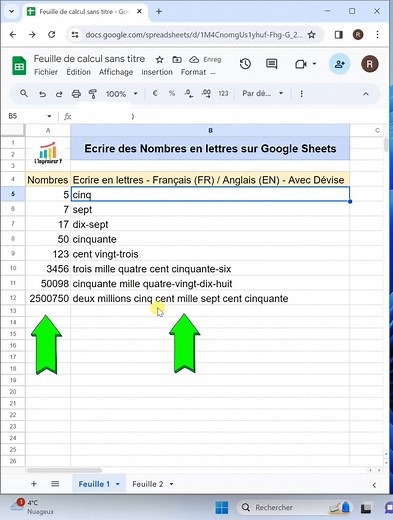Open the Google Sheets home icon

coord(19,66)
